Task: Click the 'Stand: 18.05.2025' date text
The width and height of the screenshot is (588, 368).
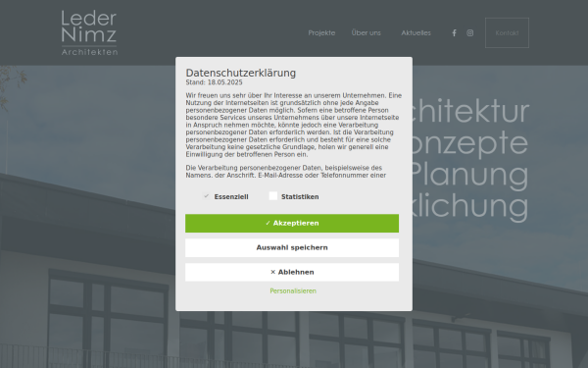Action: (214, 82)
